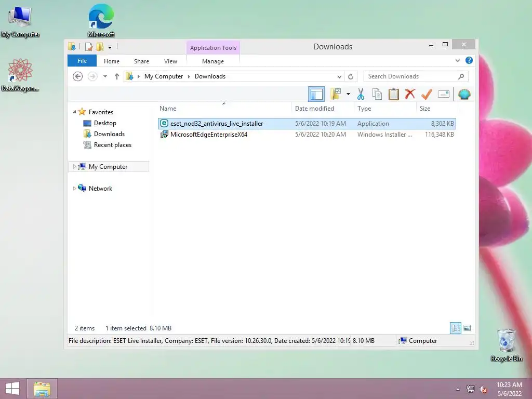Click the Properties quick access icon
This screenshot has width=532, height=399.
[x=88, y=46]
